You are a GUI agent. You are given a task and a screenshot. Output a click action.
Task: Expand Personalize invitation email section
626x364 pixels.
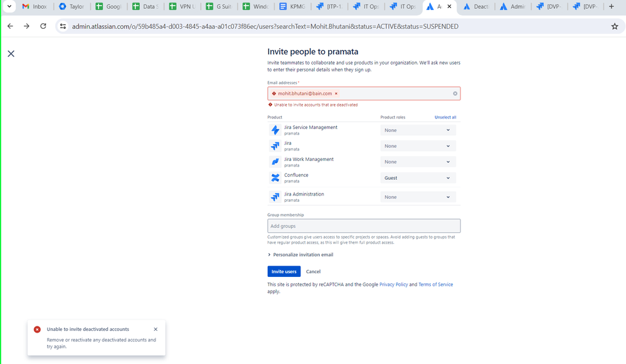pyautogui.click(x=300, y=255)
